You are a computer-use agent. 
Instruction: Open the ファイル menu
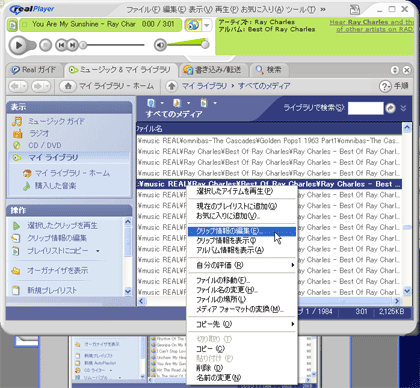[143, 10]
